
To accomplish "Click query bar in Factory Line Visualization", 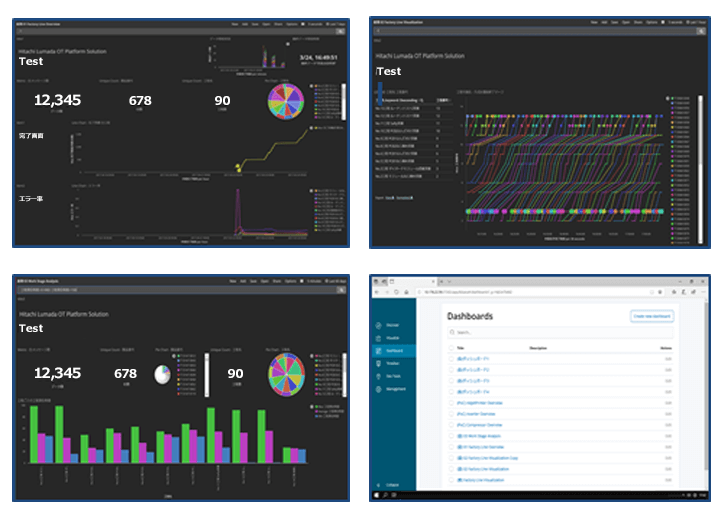I will (x=535, y=31).
